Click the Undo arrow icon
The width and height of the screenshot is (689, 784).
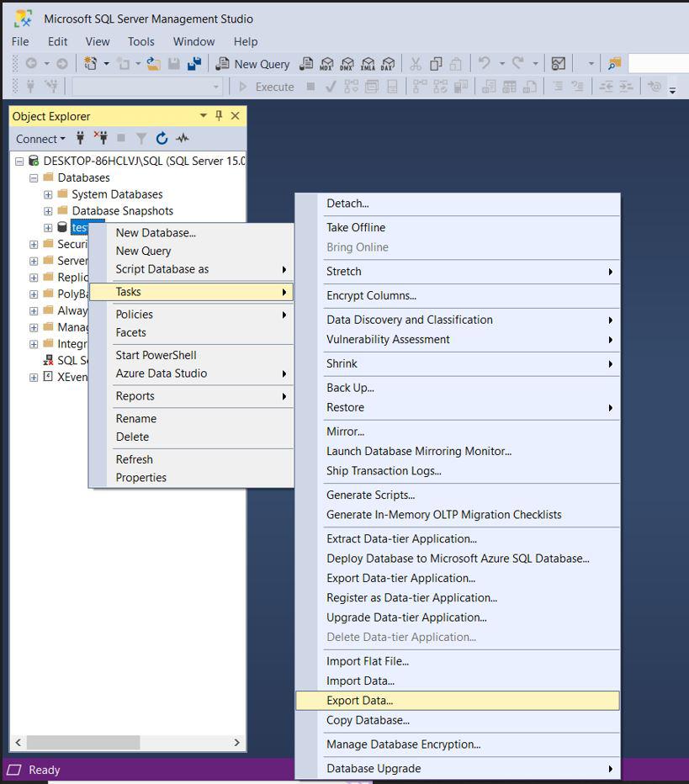click(x=484, y=63)
